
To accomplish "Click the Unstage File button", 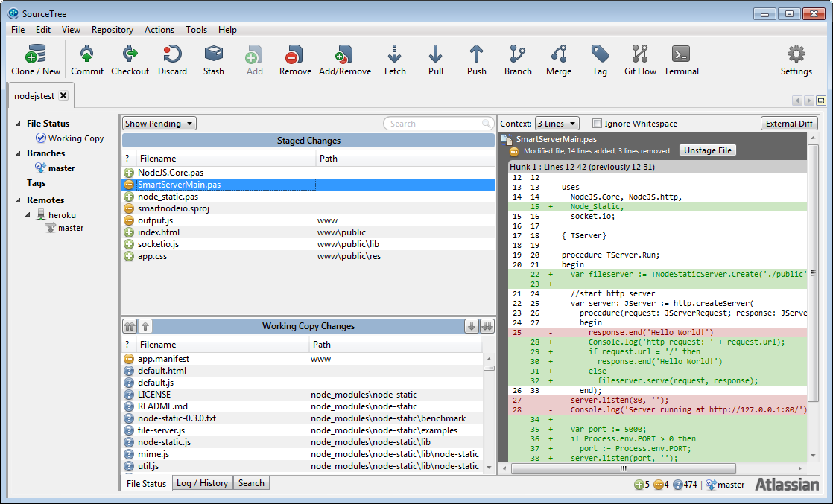I will 707,150.
